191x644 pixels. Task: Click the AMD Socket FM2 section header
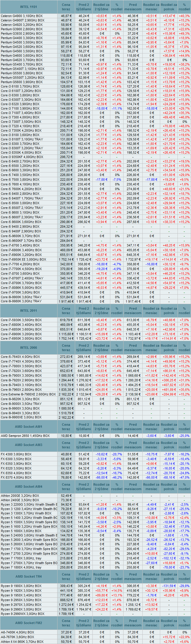(x=29, y=623)
